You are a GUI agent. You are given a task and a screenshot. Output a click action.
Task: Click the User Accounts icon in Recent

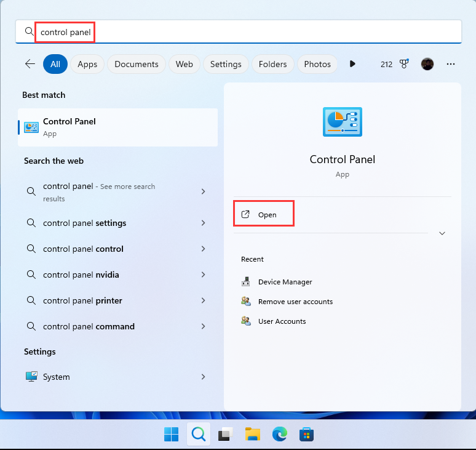click(x=245, y=321)
